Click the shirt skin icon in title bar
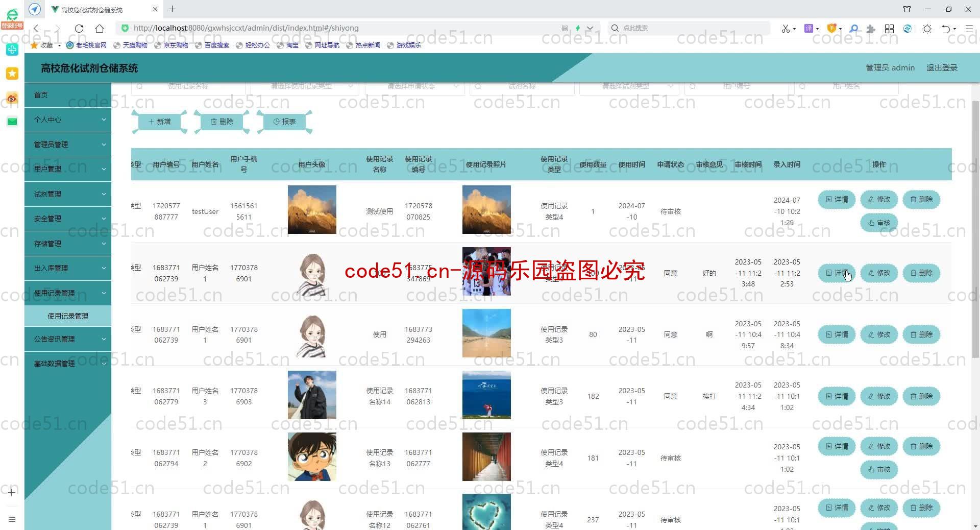Viewport: 980px width, 530px height. 907,9
